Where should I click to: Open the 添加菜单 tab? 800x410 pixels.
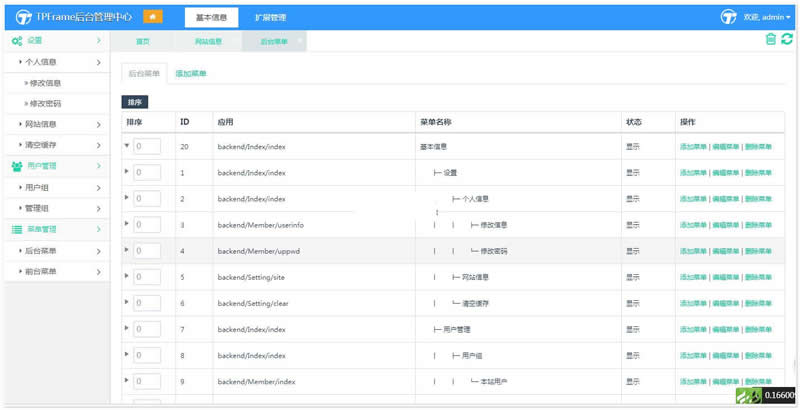[191, 74]
